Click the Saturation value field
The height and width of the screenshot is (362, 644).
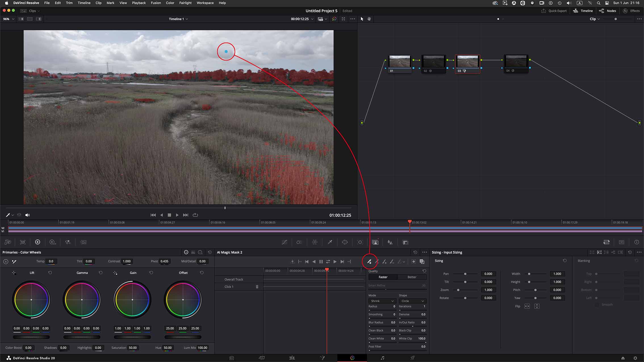[x=133, y=348]
